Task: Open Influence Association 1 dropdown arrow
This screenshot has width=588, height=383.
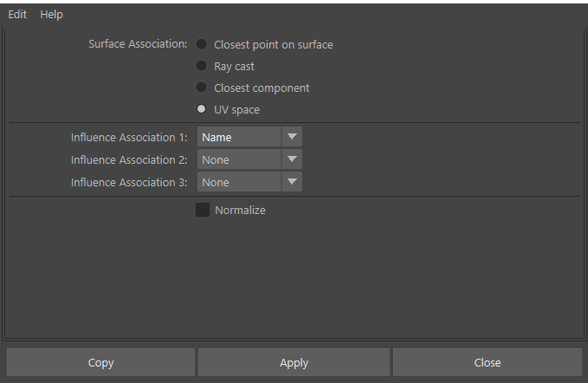Action: tap(292, 137)
